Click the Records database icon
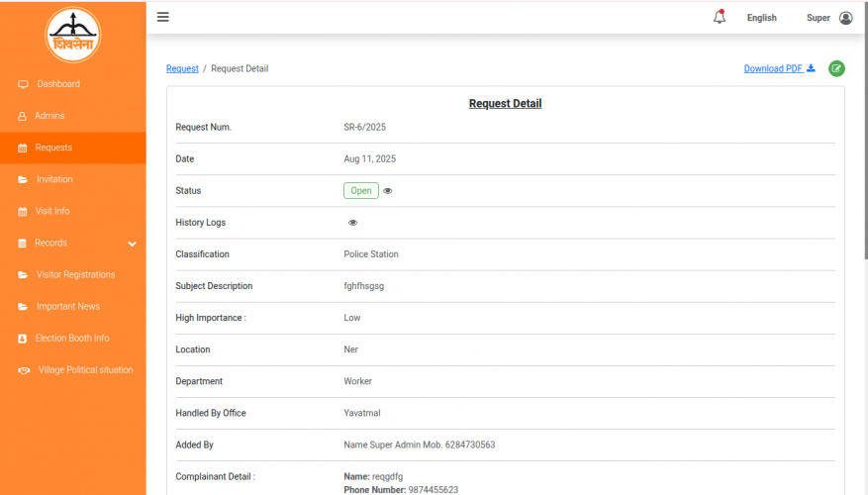 [x=22, y=244]
